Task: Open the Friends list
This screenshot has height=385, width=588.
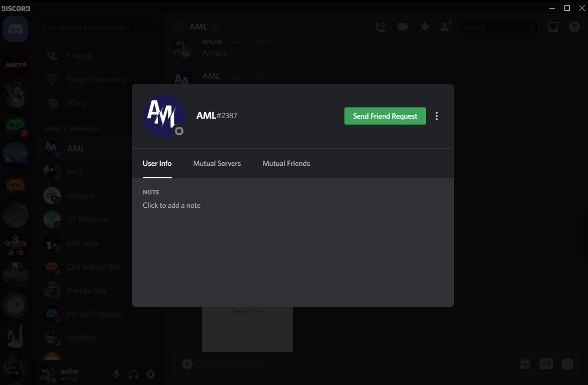Action: (x=99, y=55)
